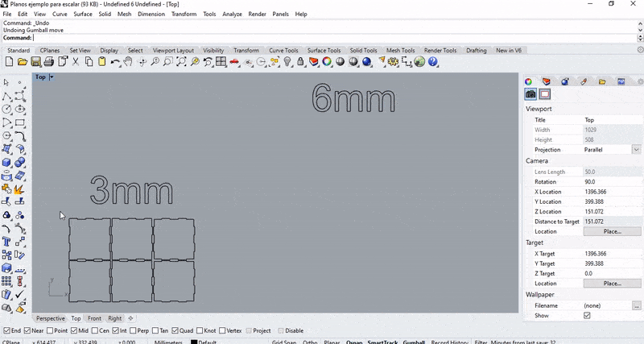Select the Rectangle tool in the left sidebar
The image size is (644, 344).
(x=19, y=122)
